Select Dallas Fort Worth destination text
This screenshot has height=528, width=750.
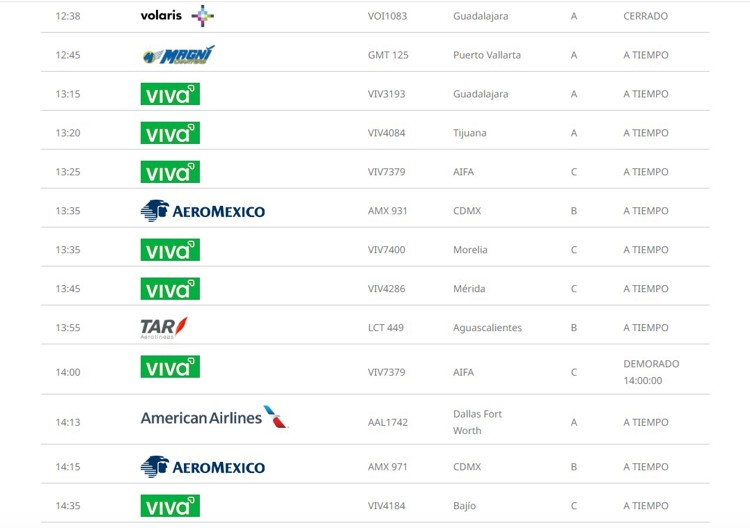477,422
